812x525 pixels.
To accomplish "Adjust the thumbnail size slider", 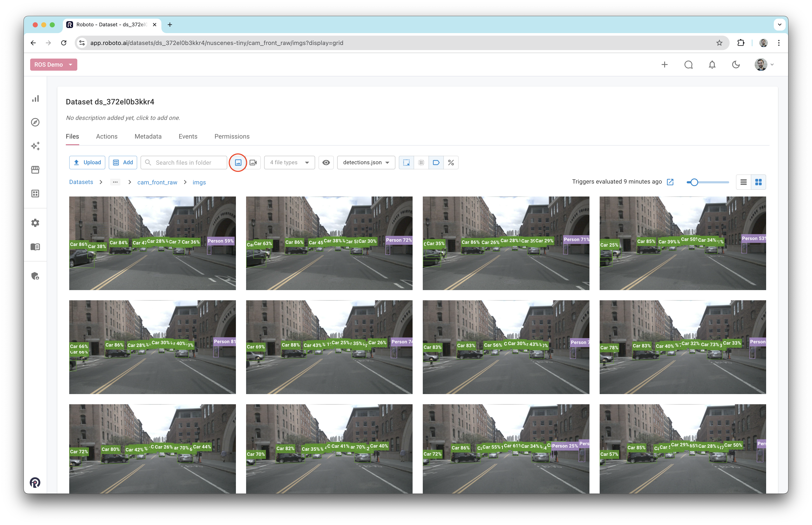I will (x=694, y=182).
